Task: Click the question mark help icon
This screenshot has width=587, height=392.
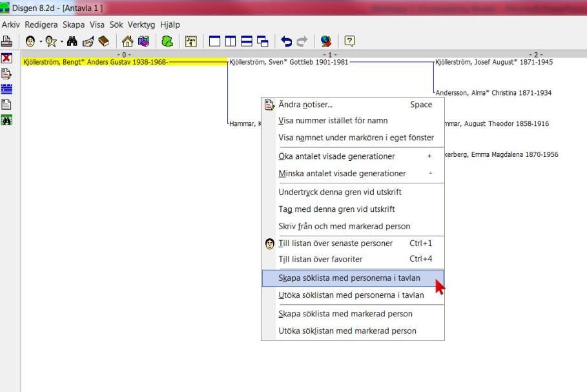Action: coord(349,41)
